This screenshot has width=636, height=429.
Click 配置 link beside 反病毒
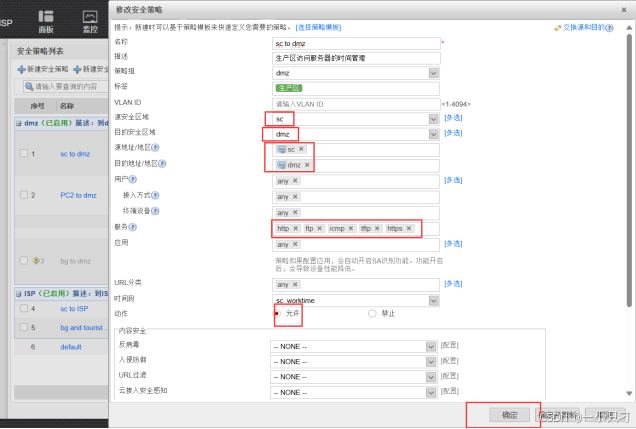pyautogui.click(x=449, y=345)
